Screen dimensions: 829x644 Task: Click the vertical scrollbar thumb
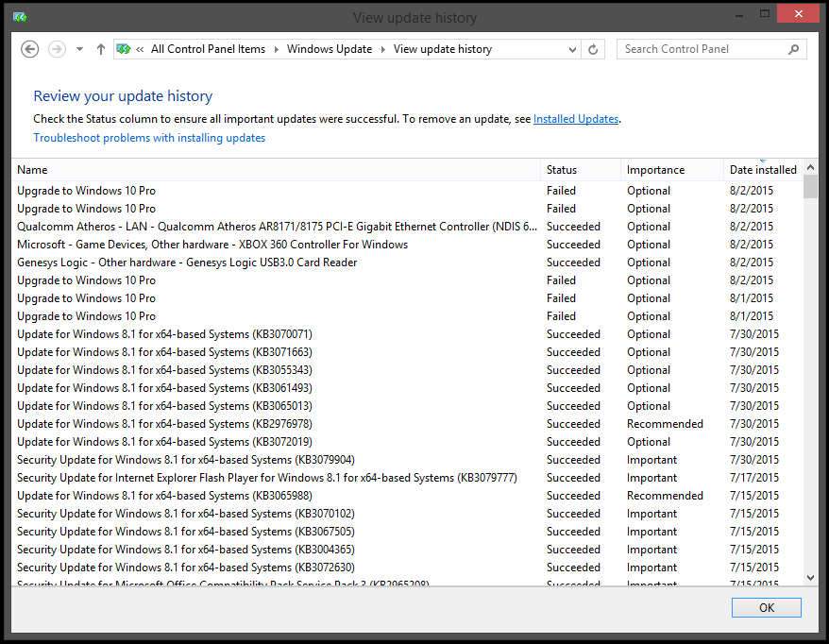click(810, 186)
